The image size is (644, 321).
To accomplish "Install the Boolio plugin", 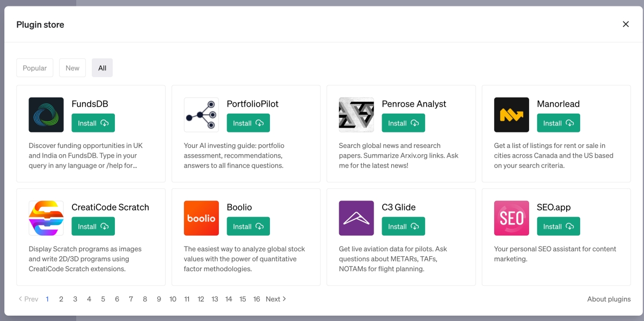I will pos(248,227).
